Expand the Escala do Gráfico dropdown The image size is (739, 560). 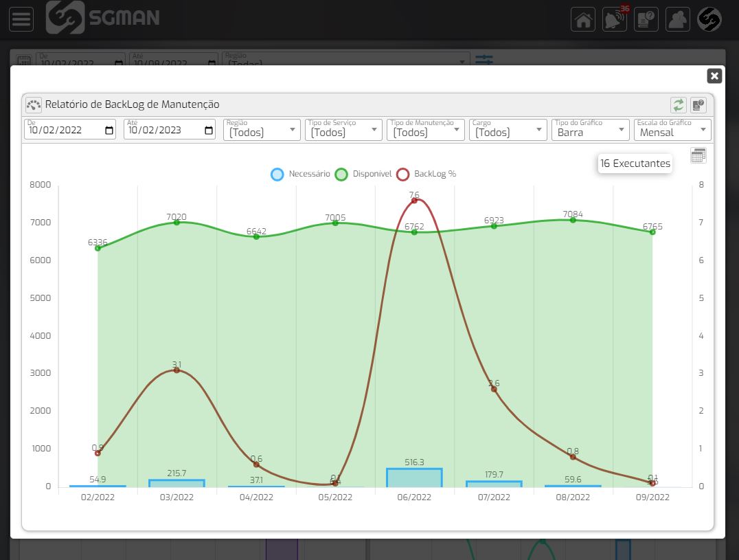point(673,130)
